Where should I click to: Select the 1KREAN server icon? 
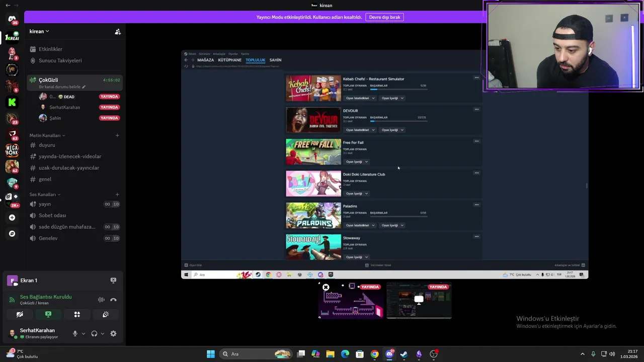coord(12,37)
